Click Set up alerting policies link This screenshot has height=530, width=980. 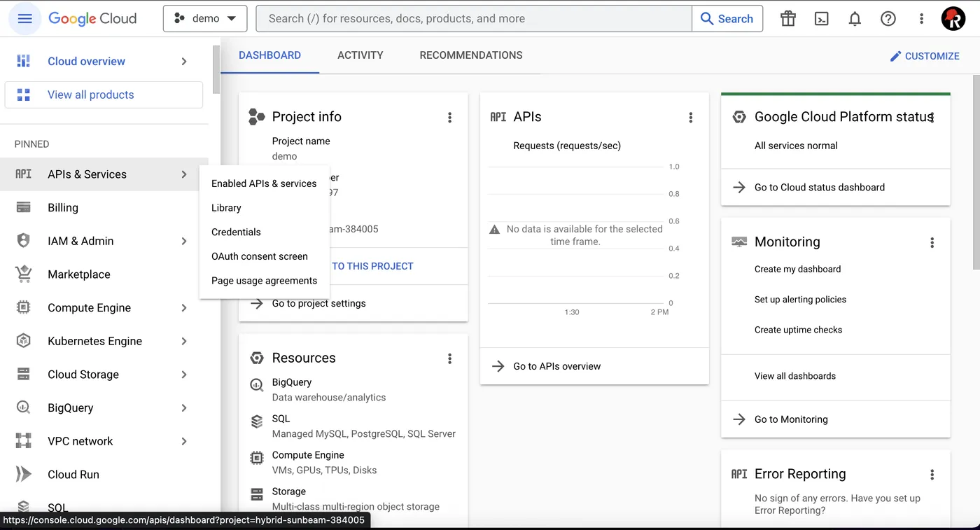point(800,300)
